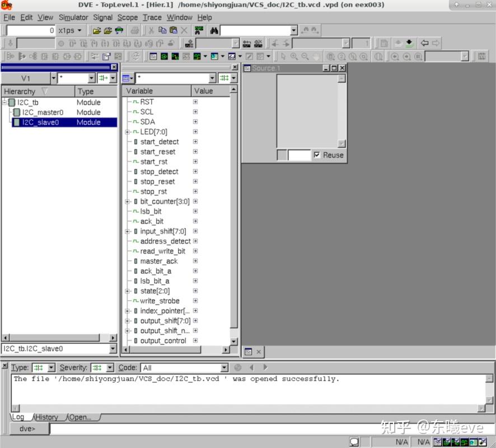Close the hierarchy pane with its x

pos(114,67)
